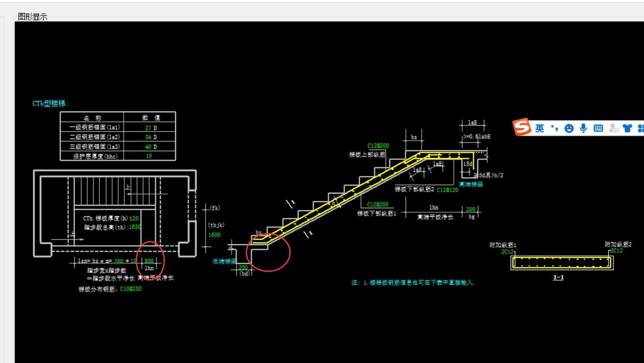Click the 附加纵筋1 label

click(x=503, y=245)
